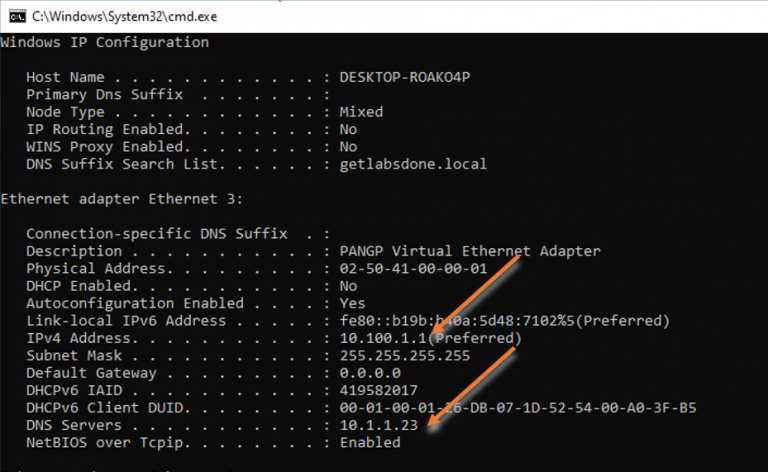Click the Windows IP Configuration heading
768x472 pixels.
click(105, 42)
